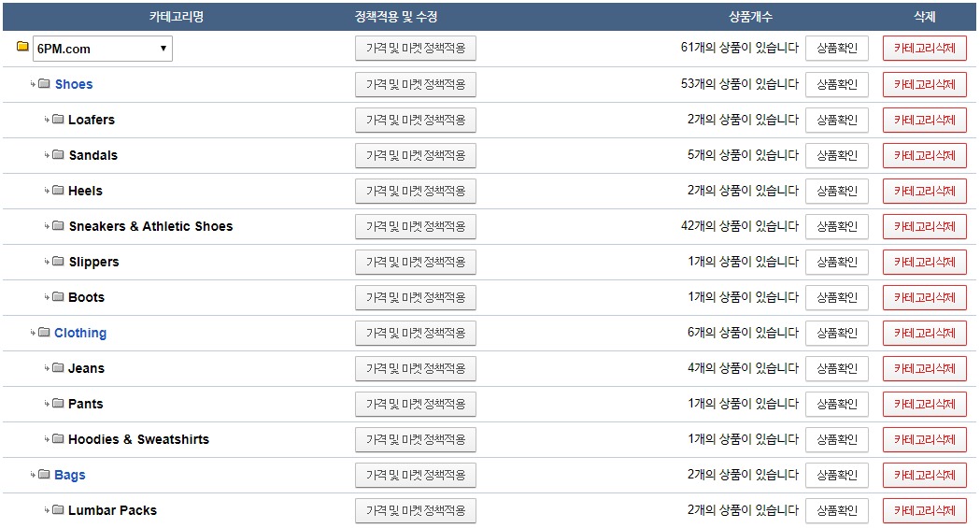The height and width of the screenshot is (528, 980).
Task: Click the folder icon next to Bags
Action: pos(44,474)
